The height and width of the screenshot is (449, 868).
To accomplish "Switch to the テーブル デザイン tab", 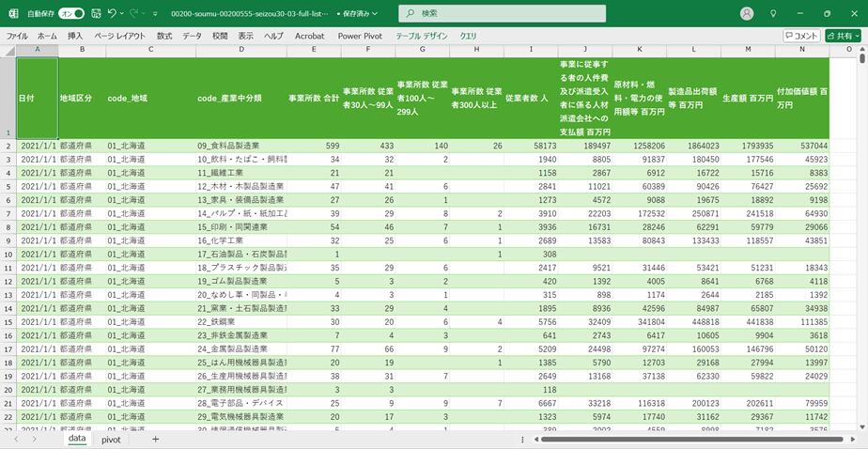I will (x=422, y=36).
